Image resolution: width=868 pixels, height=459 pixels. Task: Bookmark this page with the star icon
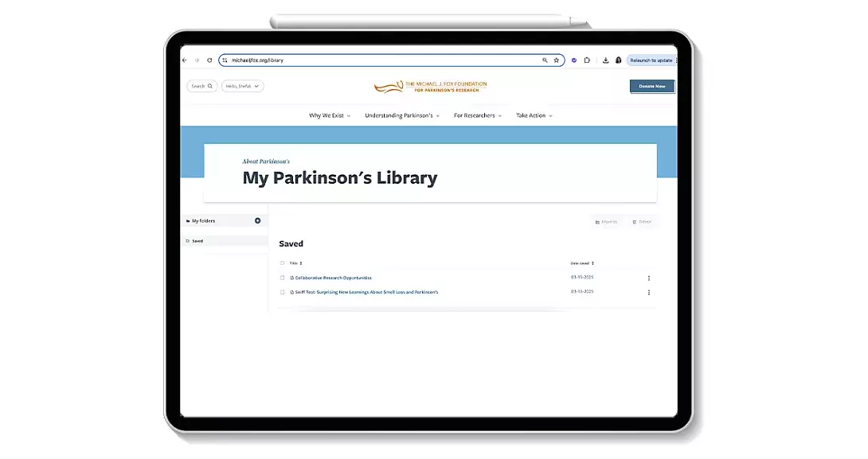click(556, 60)
